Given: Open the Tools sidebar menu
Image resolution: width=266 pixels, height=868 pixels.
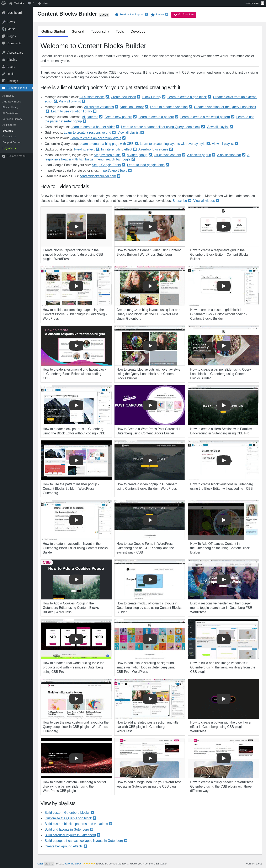Looking at the screenshot, I should [x=16, y=74].
